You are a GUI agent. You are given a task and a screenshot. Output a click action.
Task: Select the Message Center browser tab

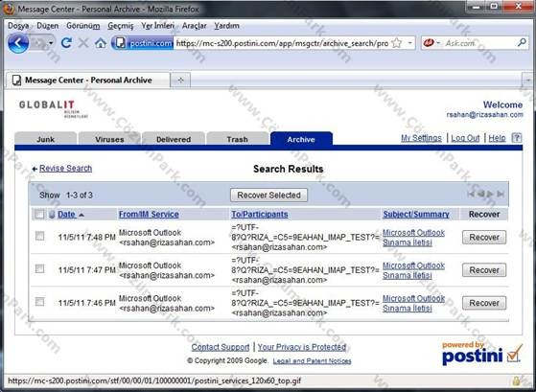(87, 81)
